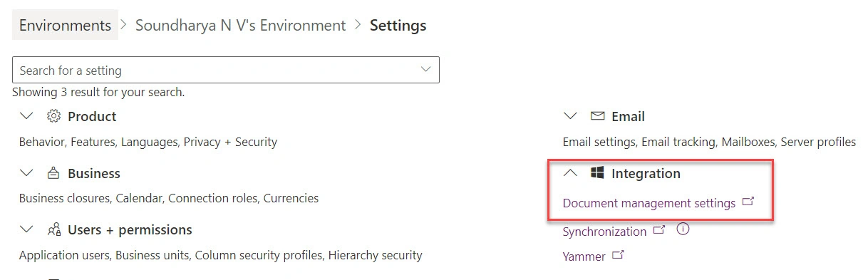Collapse the Integration section chevron
The width and height of the screenshot is (868, 280).
tap(570, 172)
